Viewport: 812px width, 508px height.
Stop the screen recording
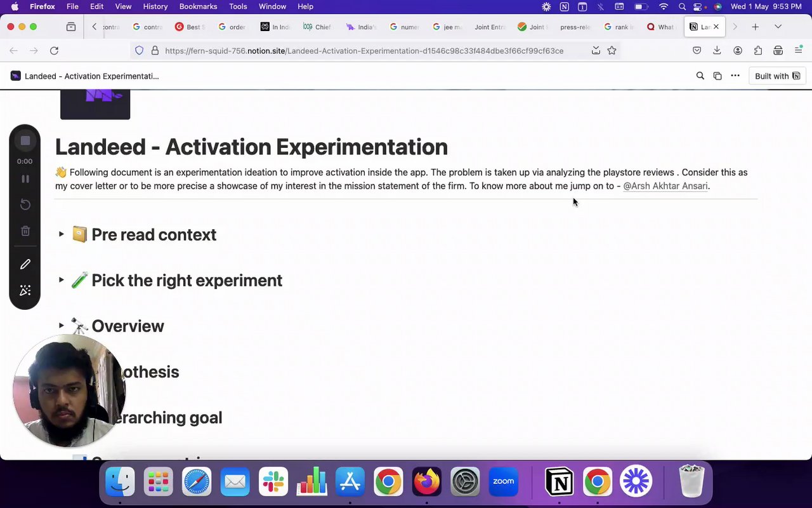(x=25, y=140)
